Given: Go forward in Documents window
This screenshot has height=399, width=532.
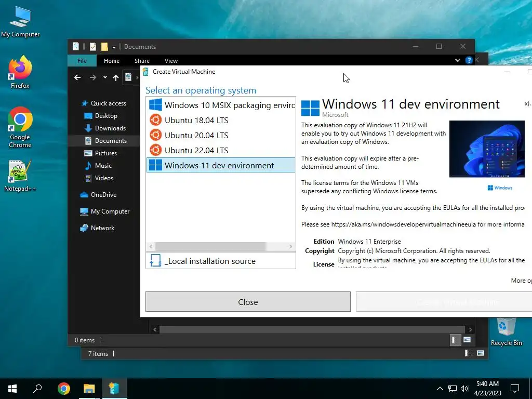Looking at the screenshot, I should (x=93, y=78).
